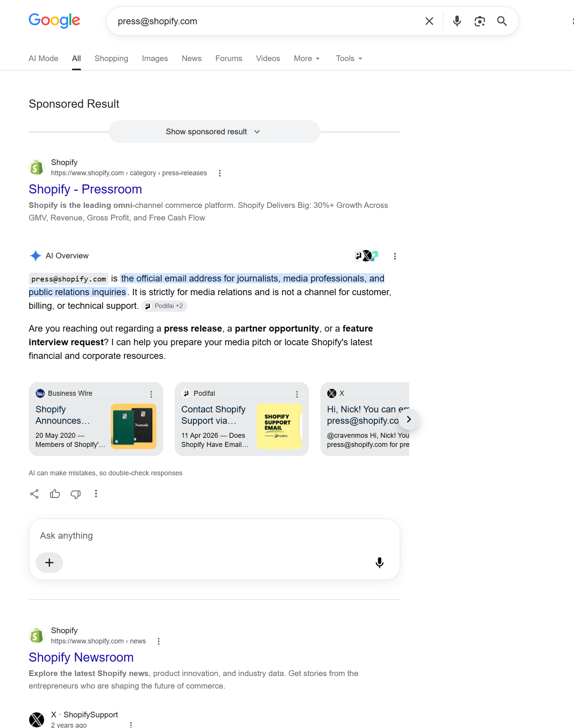Switch to AI Mode tab
Screen dimensions: 574x728
(x=43, y=58)
